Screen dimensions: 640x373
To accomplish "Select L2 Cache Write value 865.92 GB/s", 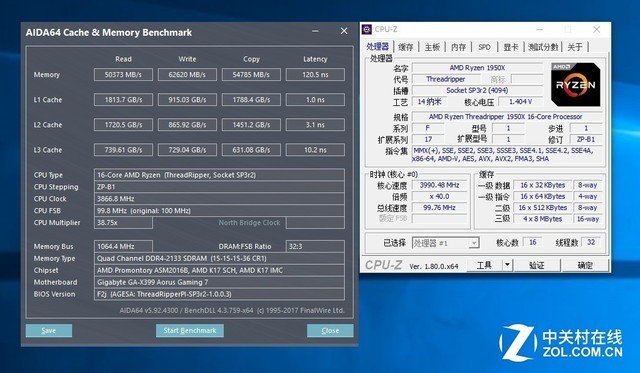I will pyautogui.click(x=187, y=125).
